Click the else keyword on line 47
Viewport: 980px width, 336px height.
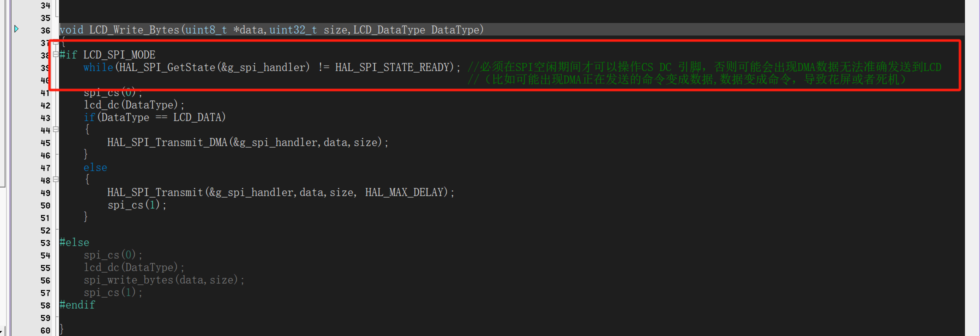(x=95, y=167)
